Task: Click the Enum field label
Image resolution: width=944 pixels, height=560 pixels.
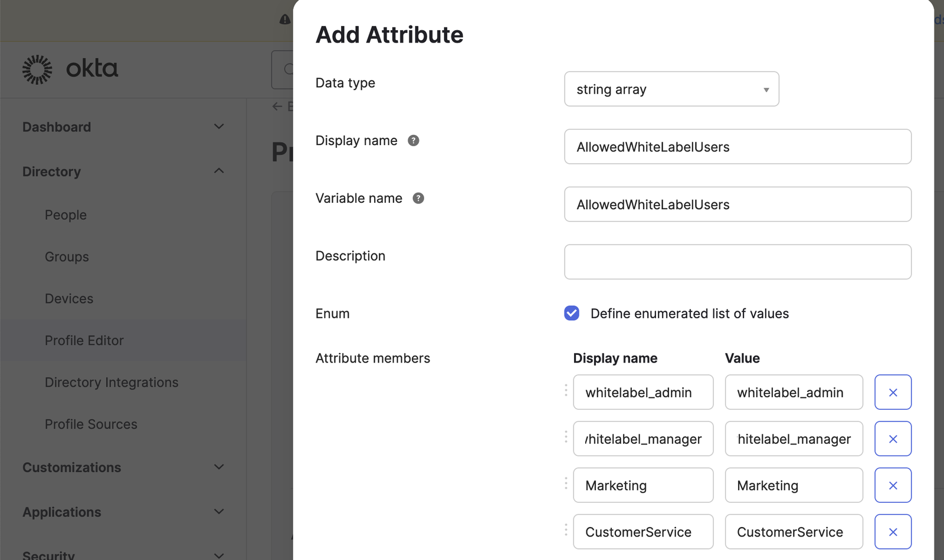Action: [332, 314]
